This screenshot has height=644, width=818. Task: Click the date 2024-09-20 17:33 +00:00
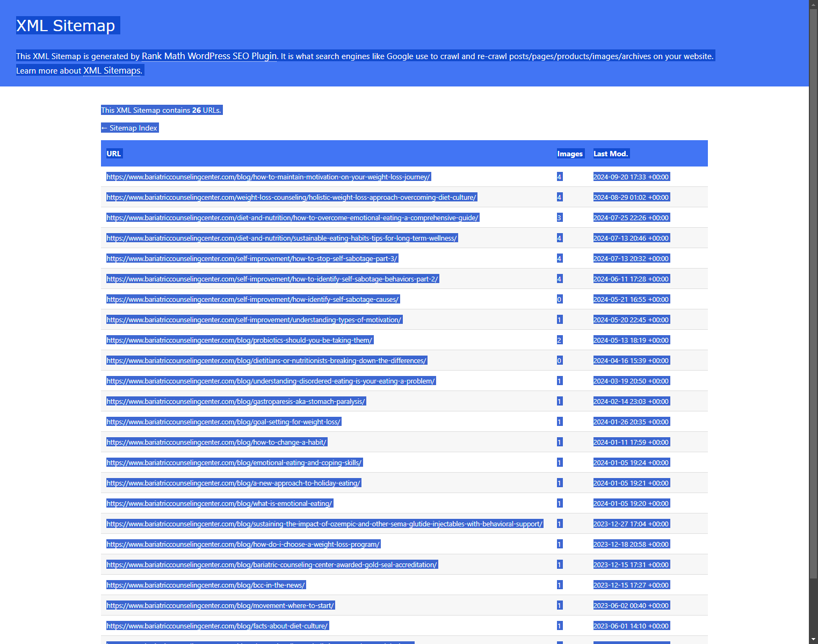(x=631, y=177)
